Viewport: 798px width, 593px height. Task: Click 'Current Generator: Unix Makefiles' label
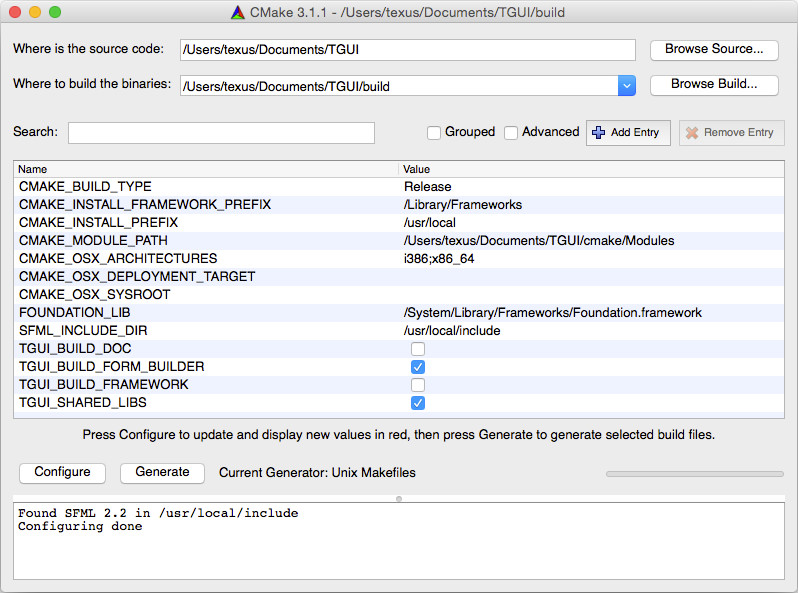tap(317, 473)
